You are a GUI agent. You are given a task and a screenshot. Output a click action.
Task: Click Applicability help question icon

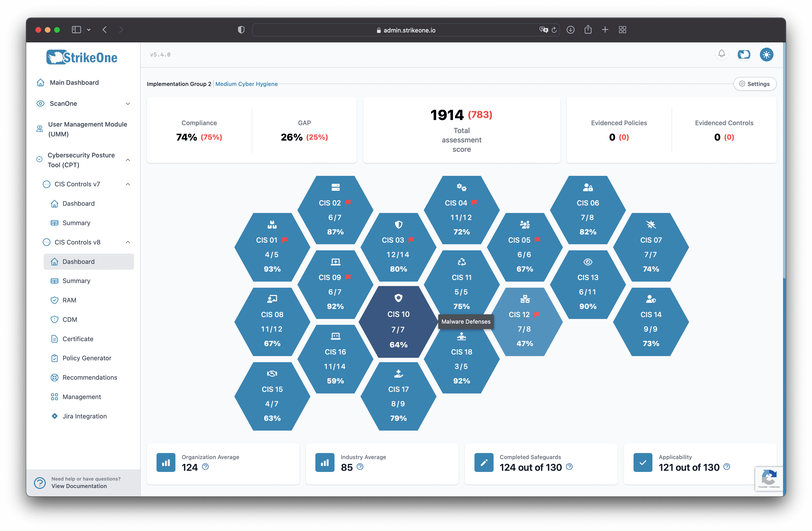(x=727, y=467)
